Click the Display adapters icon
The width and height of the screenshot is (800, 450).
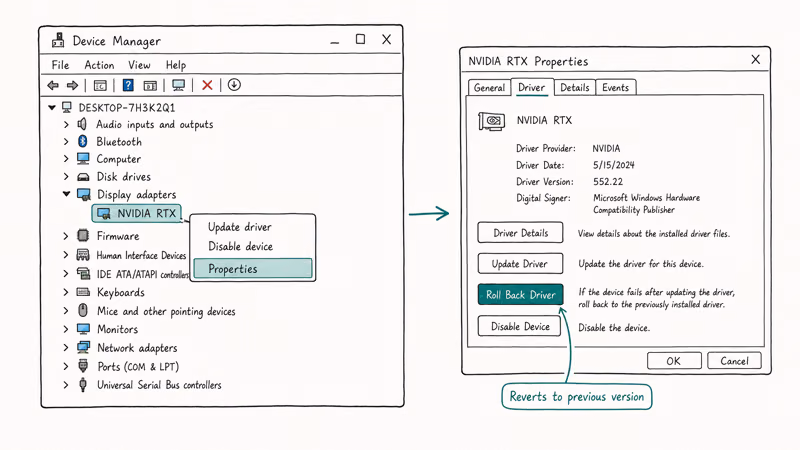[84, 194]
